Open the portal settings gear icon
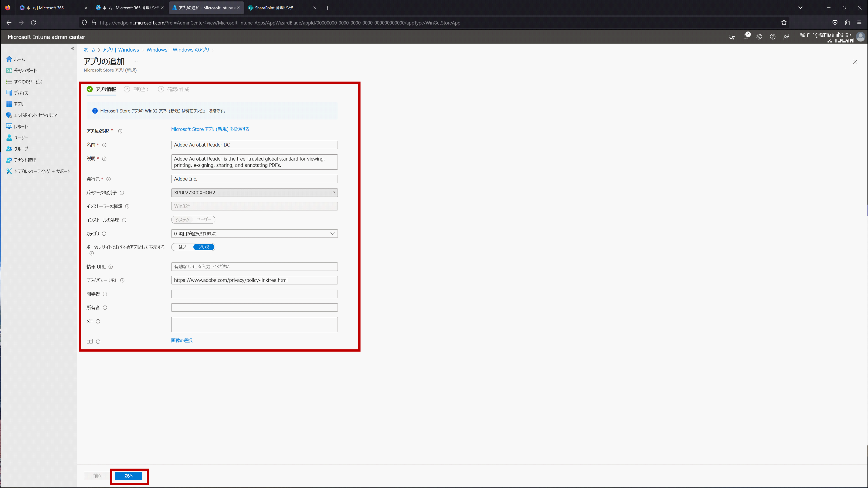The width and height of the screenshot is (868, 488). (x=759, y=37)
